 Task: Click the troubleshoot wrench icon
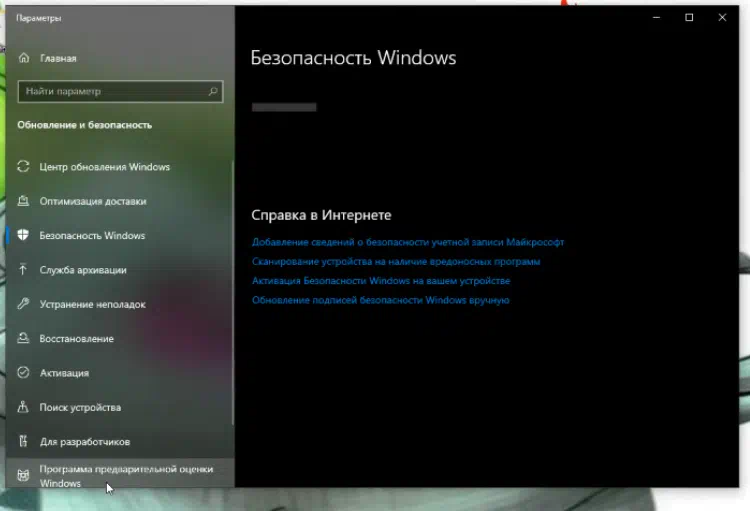[x=23, y=304]
